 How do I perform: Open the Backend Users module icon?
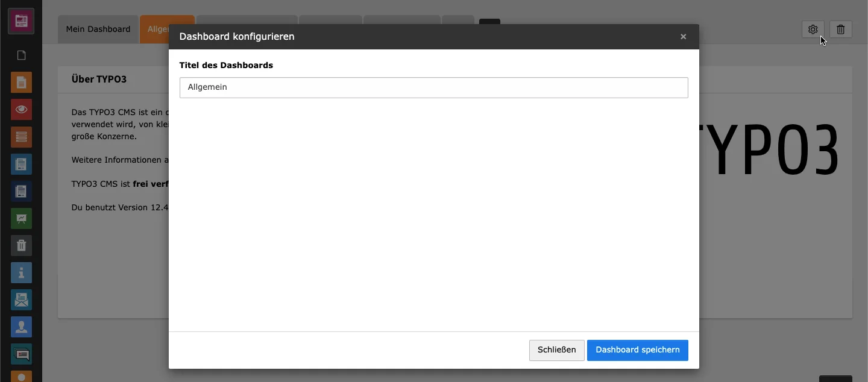tap(21, 327)
